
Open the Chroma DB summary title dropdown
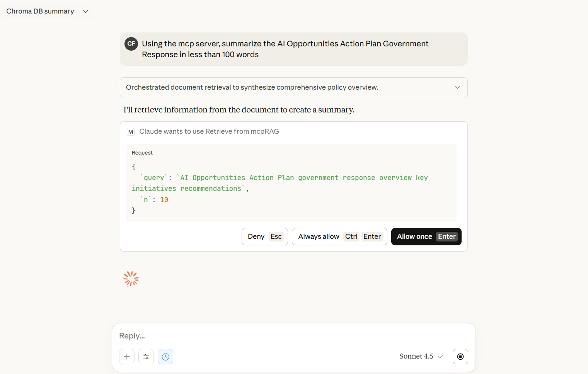[85, 11]
